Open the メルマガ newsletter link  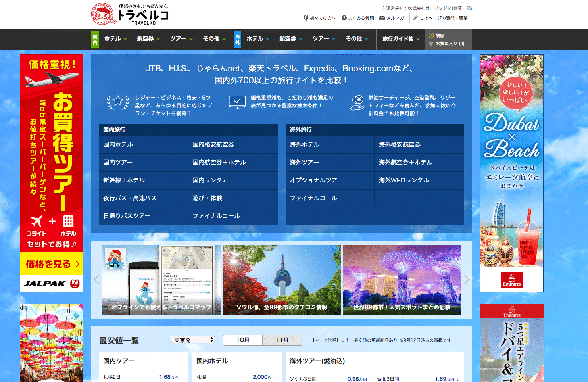[392, 18]
